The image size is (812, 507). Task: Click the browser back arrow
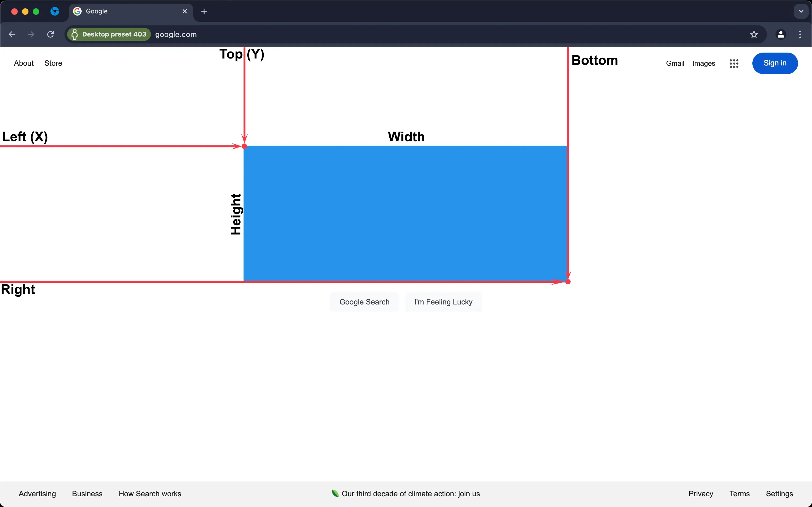click(x=12, y=34)
